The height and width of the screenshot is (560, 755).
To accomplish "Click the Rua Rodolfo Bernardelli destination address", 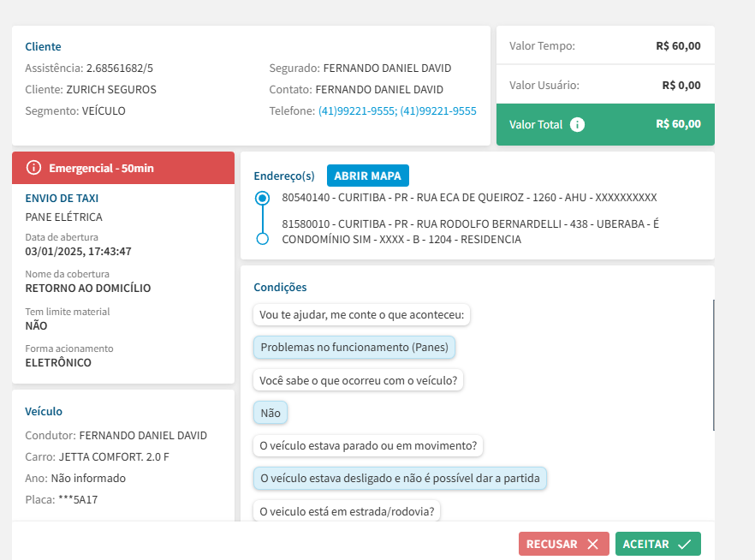I will point(469,231).
